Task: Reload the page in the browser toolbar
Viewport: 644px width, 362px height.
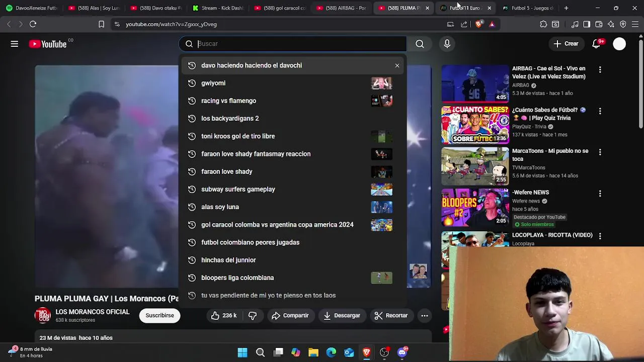Action: (33, 24)
